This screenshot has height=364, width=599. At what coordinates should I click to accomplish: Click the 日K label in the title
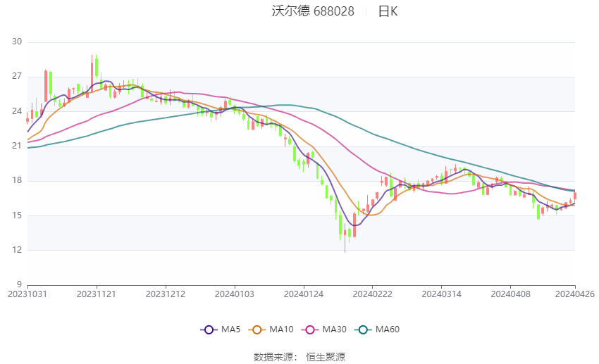388,11
